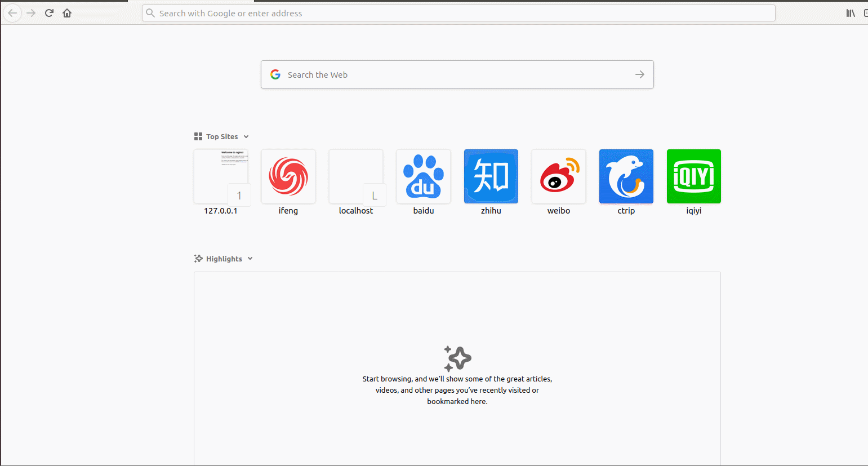
Task: Open the localhost top site tile
Action: point(356,176)
